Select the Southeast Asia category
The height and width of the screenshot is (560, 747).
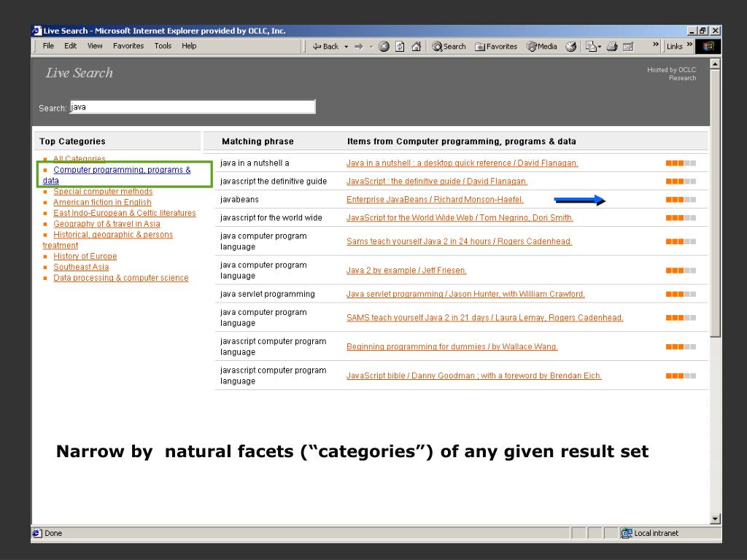[81, 267]
